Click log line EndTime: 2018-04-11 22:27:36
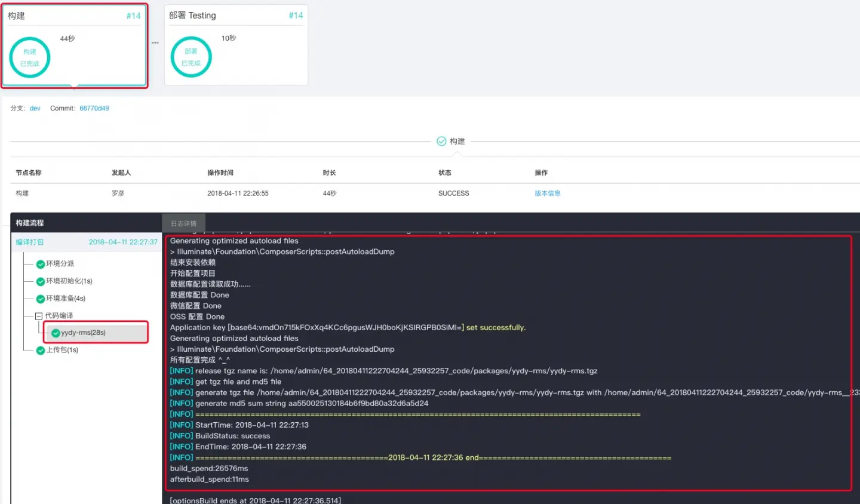 point(238,447)
